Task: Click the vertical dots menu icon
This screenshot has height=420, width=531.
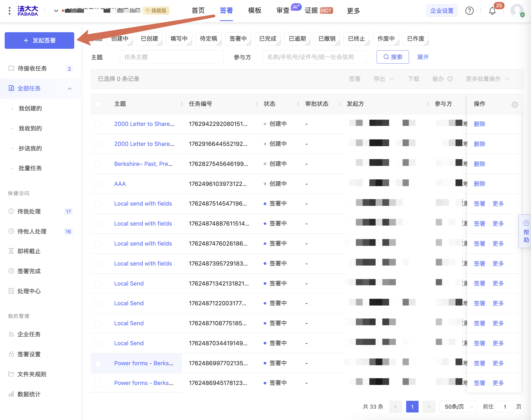Action: point(10,11)
